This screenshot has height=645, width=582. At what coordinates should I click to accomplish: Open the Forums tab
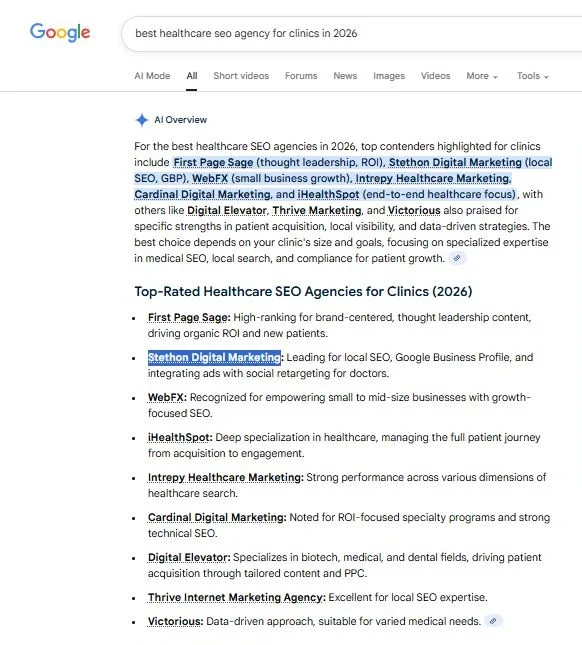(x=301, y=76)
